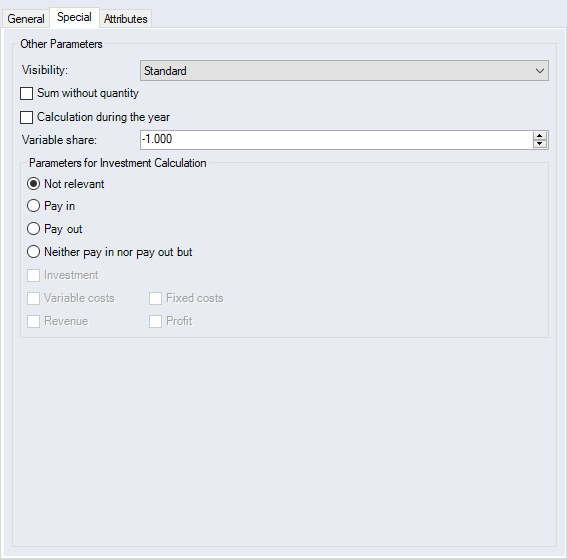Check the Fixed costs checkbox
The image size is (567, 559).
pyautogui.click(x=155, y=298)
